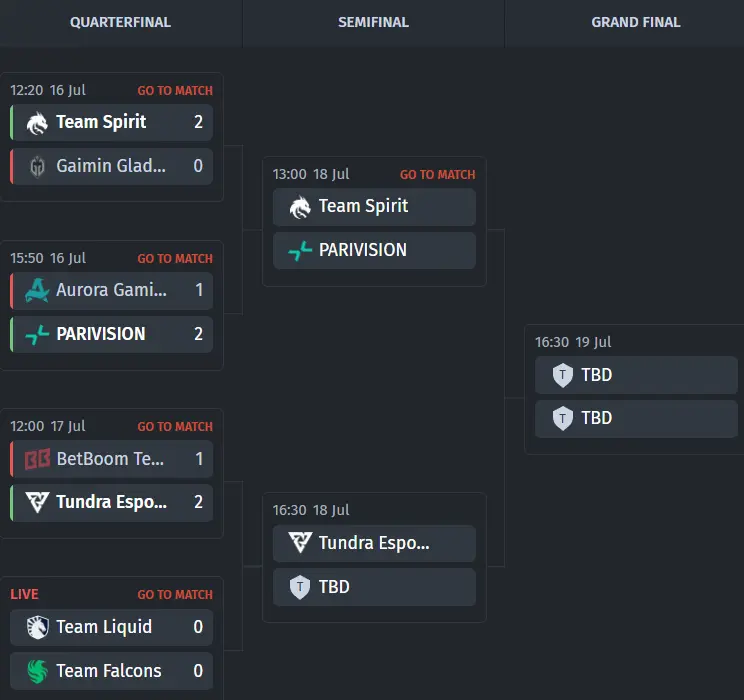Viewport: 744px width, 700px height.
Task: Click Tundra Esports logo in quarterfinal
Action: pos(37,502)
